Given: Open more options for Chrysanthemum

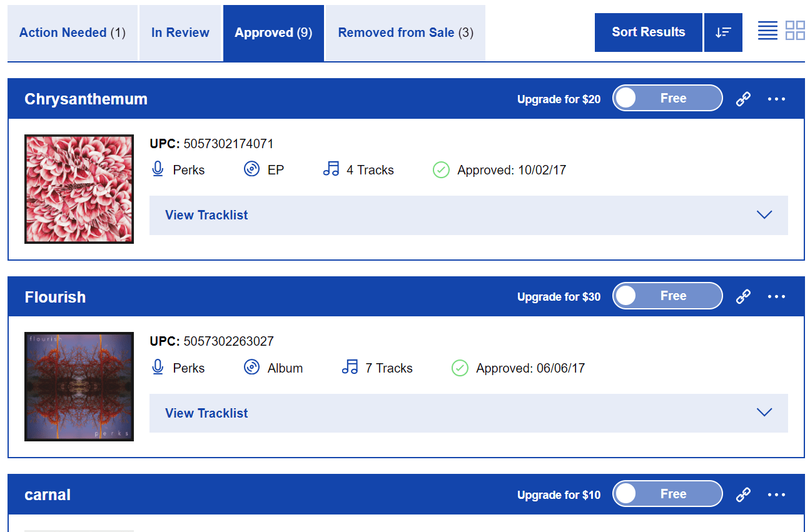Looking at the screenshot, I should pos(776,99).
